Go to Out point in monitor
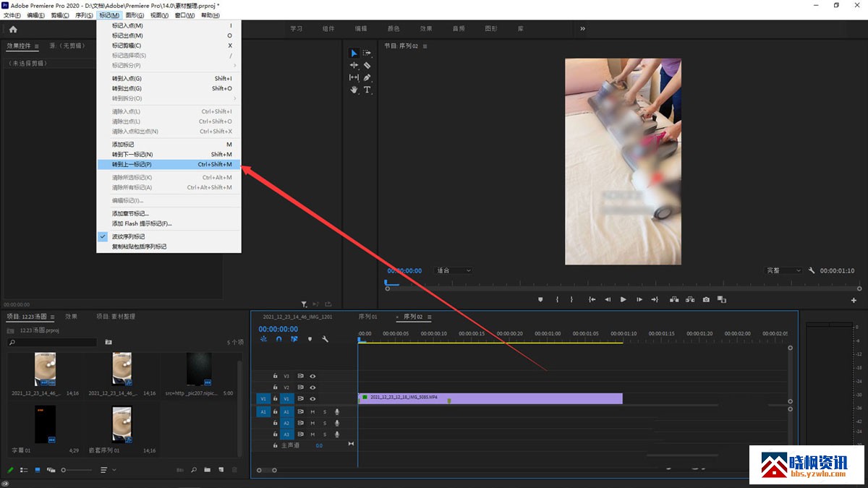Screen dimensions: 868x488 point(655,299)
